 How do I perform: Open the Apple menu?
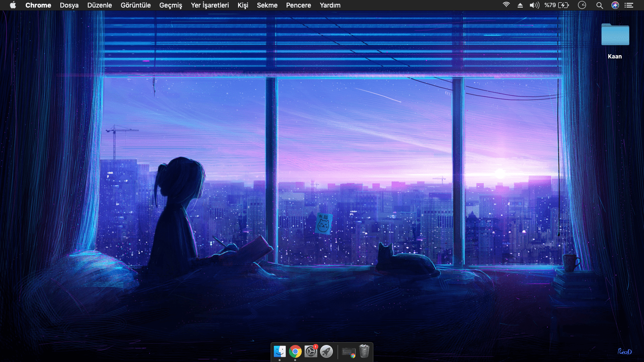13,5
